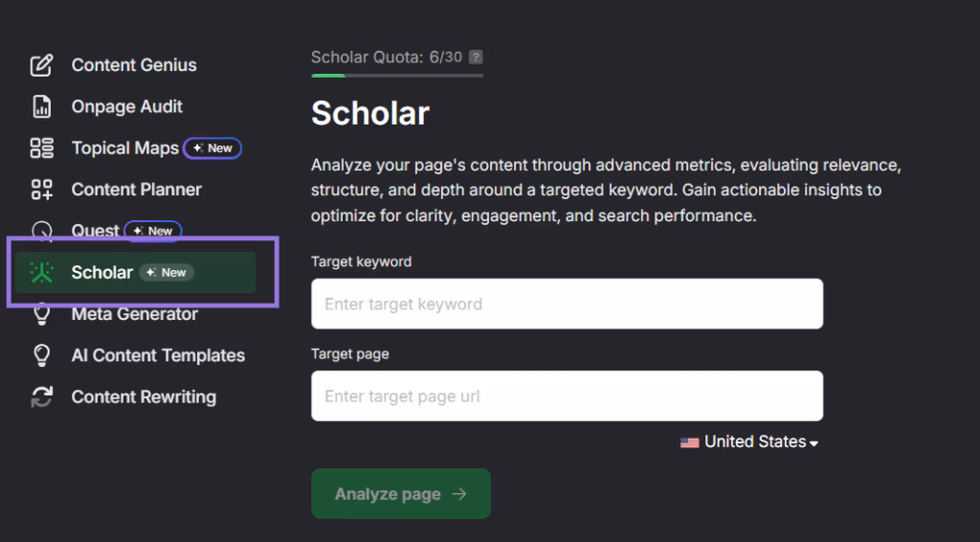The image size is (980, 542).
Task: Click the United States flag icon
Action: point(689,442)
